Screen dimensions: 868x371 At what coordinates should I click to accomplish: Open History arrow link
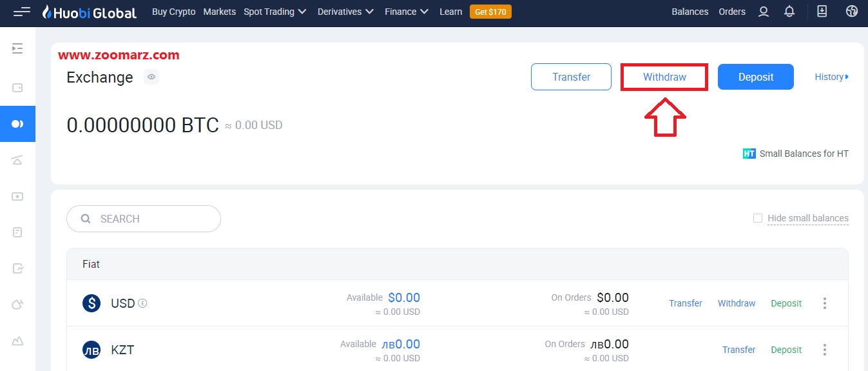pyautogui.click(x=832, y=77)
